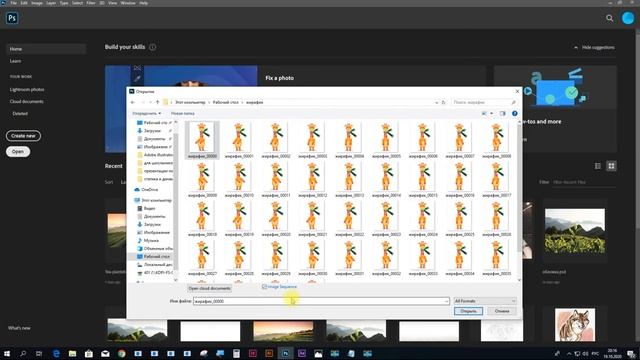Open the Layer menu
This screenshot has width=640, height=360.
tap(51, 3)
